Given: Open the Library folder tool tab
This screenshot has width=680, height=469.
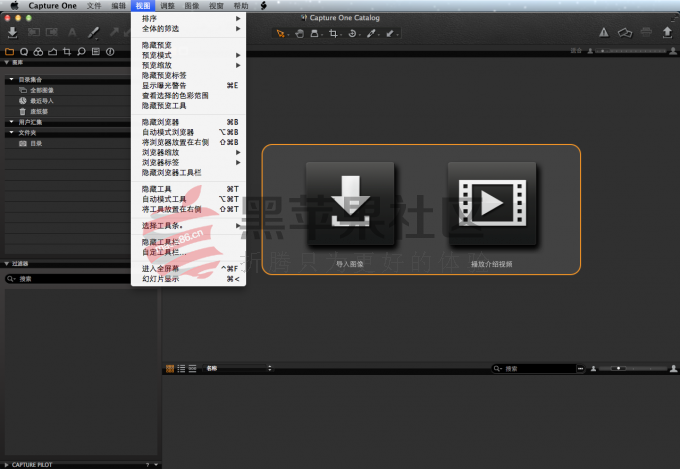Looking at the screenshot, I should pos(10,52).
